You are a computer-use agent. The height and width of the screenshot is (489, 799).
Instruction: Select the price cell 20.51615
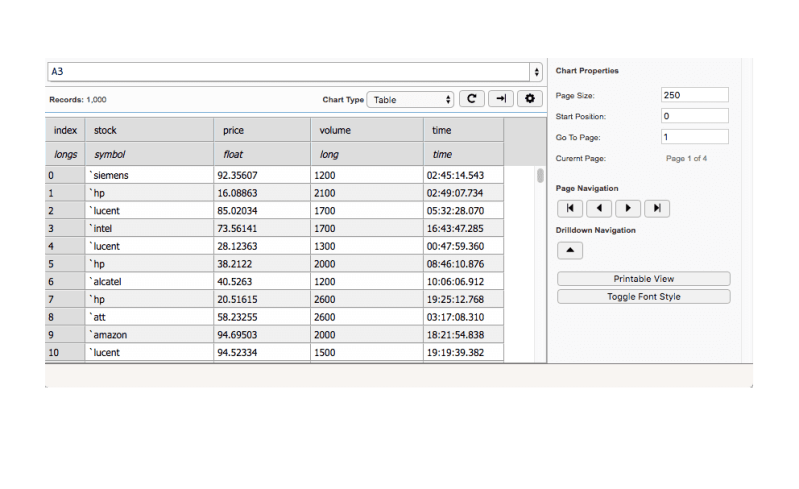click(262, 300)
